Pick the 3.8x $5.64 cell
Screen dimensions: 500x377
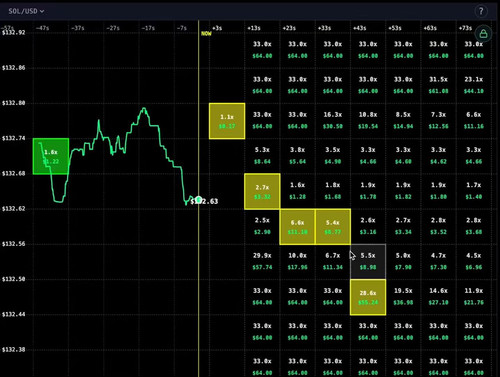pyautogui.click(x=297, y=156)
